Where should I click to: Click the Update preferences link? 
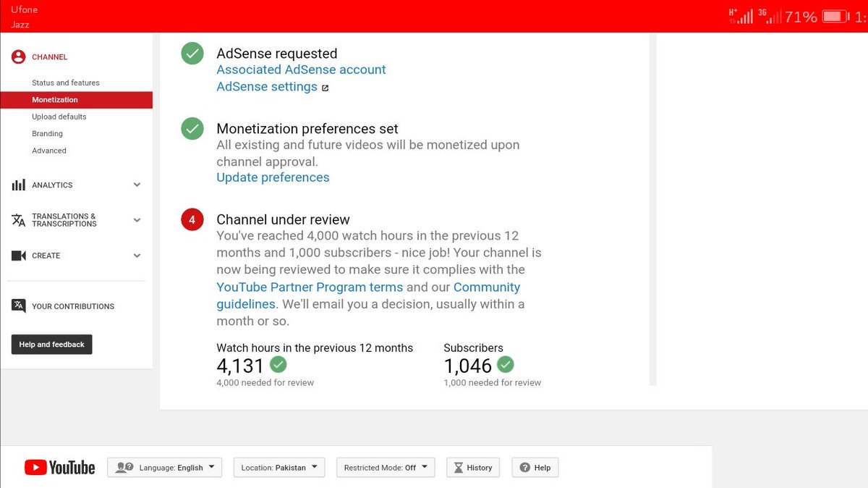point(273,177)
